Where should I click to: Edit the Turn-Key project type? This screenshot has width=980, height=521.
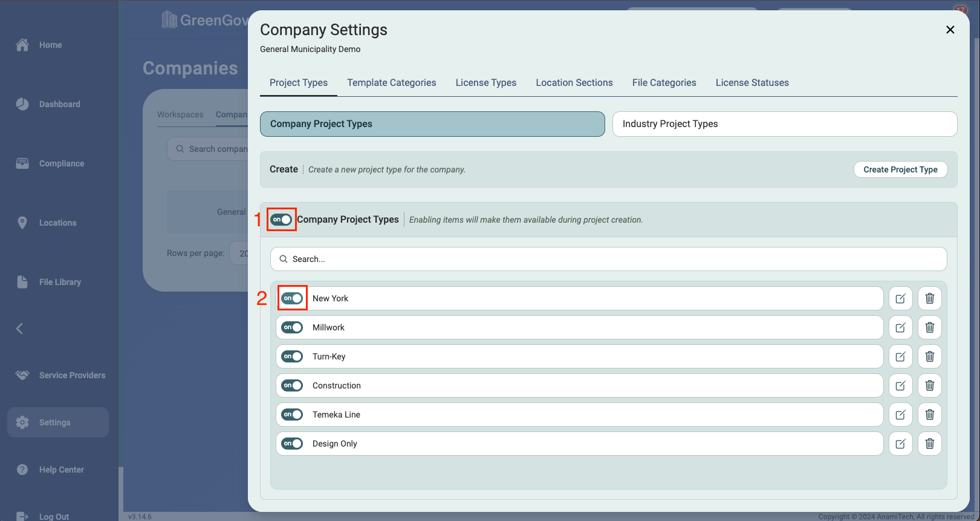click(900, 356)
